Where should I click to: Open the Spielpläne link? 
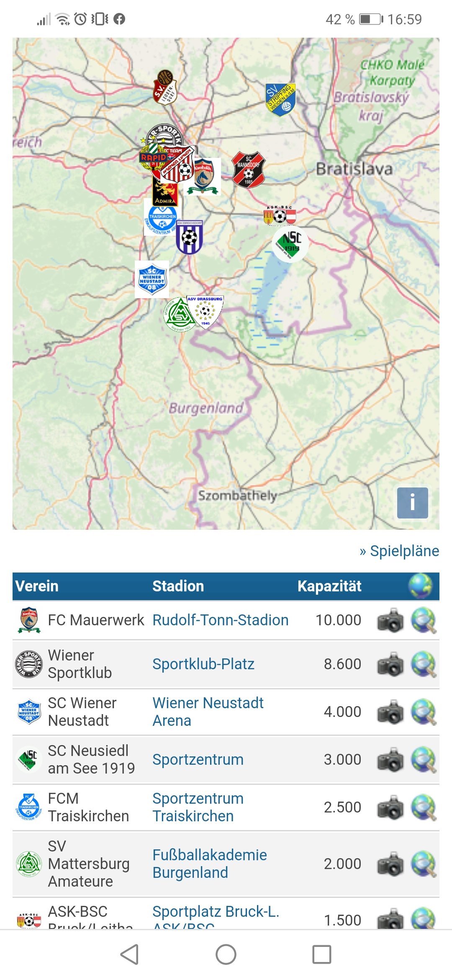point(399,551)
